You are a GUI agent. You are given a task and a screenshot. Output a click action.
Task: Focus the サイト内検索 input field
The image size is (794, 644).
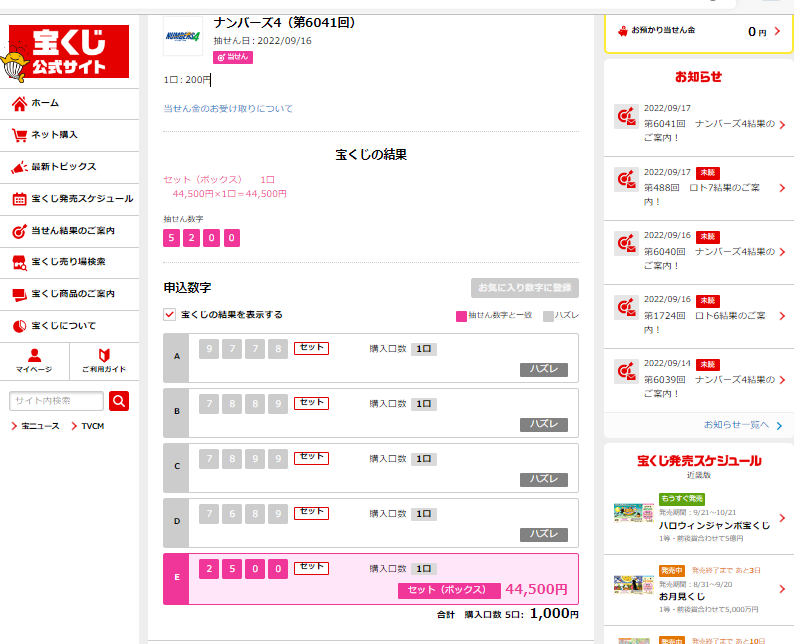pos(56,401)
